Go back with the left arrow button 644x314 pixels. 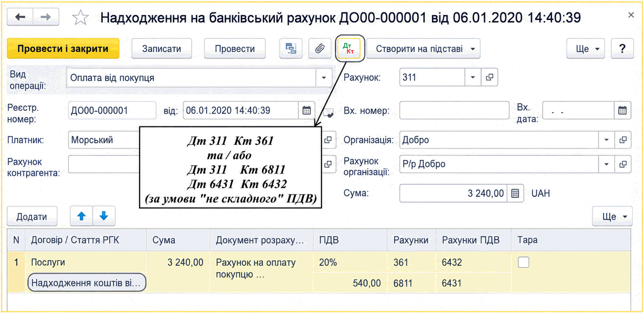point(20,17)
